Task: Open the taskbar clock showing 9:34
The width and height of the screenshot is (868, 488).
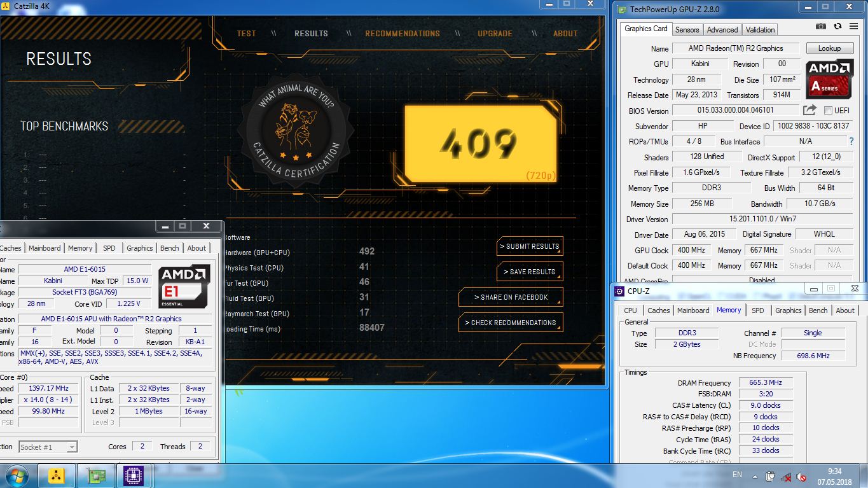Action: [835, 476]
